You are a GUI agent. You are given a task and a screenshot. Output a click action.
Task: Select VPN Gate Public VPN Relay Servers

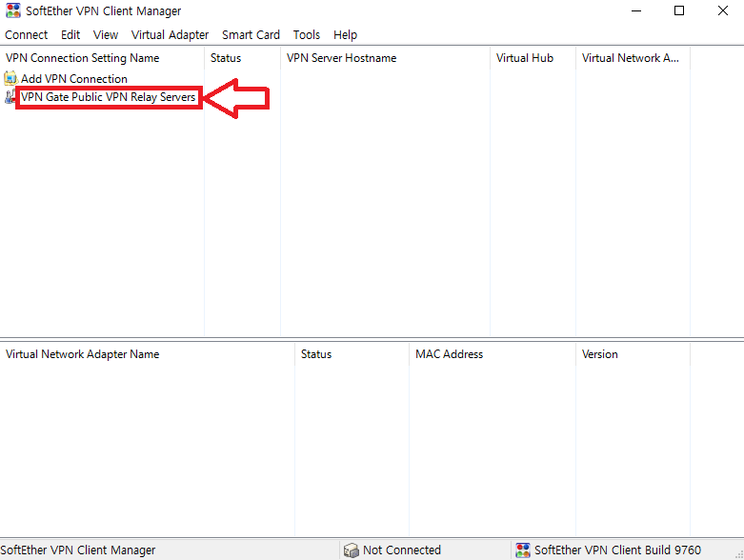pyautogui.click(x=109, y=97)
